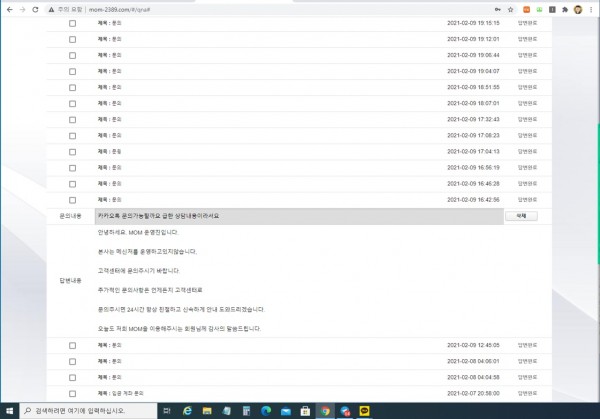Check the inquiry dated 18:07:01
The width and height of the screenshot is (600, 419).
tap(72, 104)
